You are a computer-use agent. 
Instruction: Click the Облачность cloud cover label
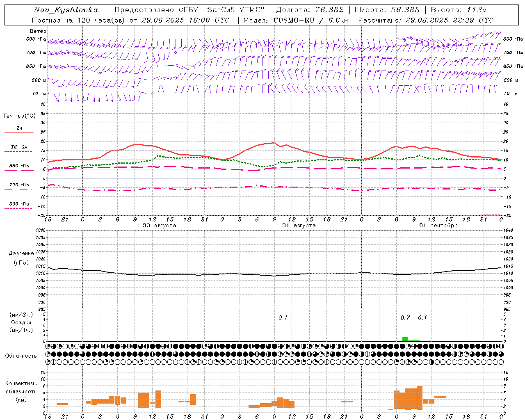click(21, 356)
